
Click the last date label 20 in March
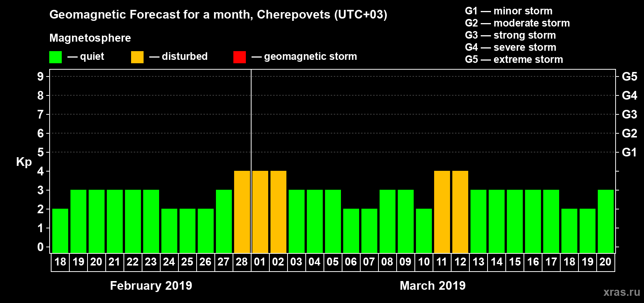[x=605, y=262]
